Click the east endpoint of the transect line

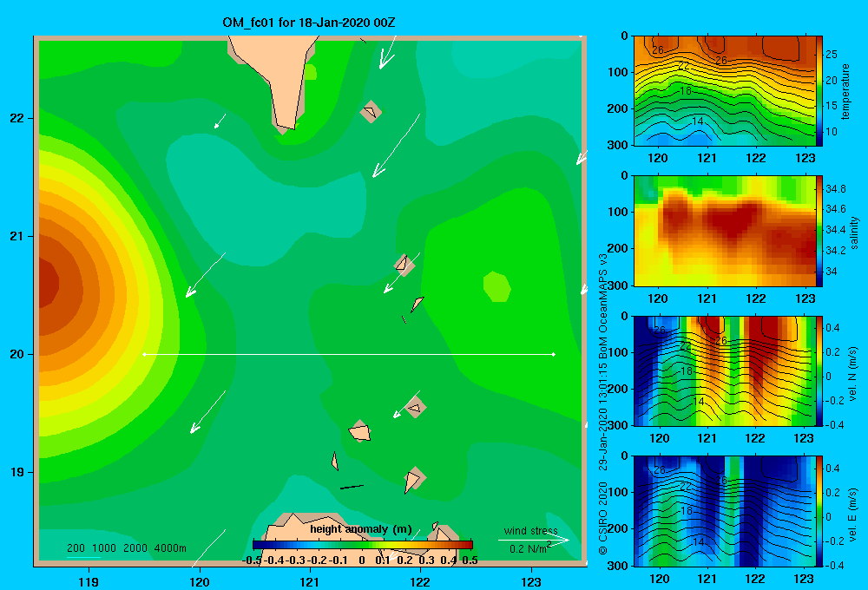coord(554,354)
